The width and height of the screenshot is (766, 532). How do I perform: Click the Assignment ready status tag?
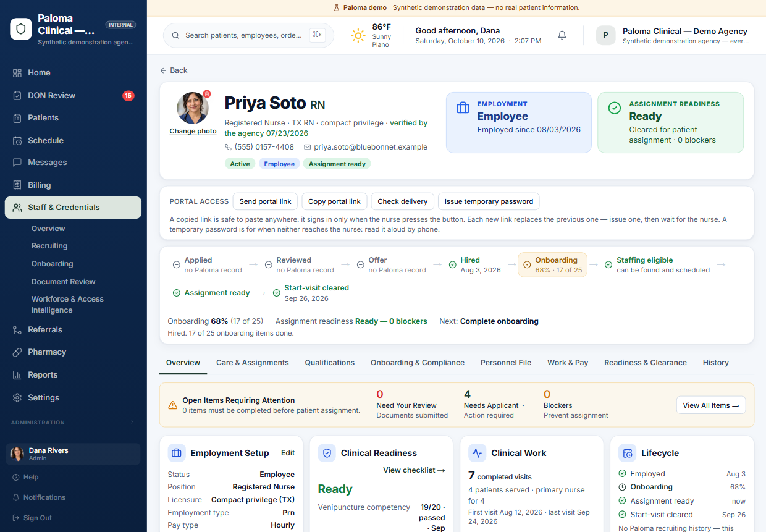point(337,164)
